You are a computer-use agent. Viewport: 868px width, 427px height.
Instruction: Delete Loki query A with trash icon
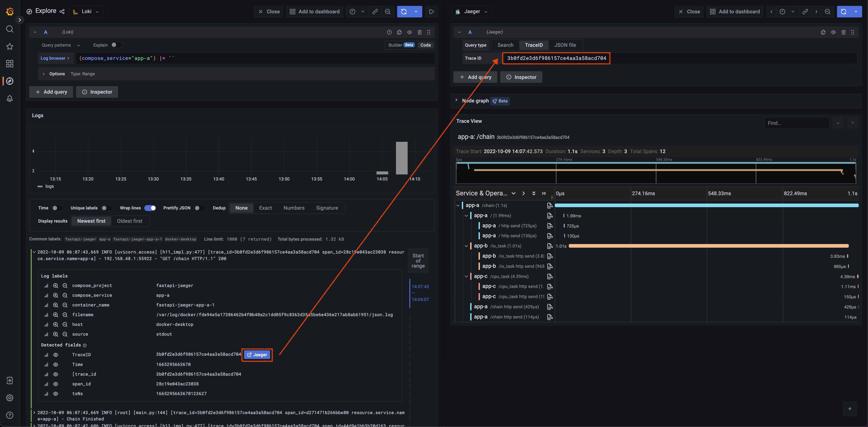[x=420, y=32]
